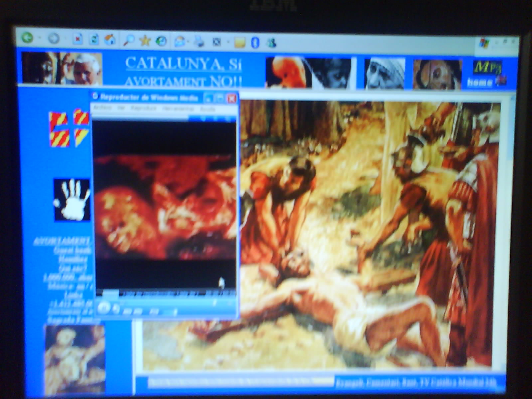The height and width of the screenshot is (399, 532).
Task: Click Mother Teresa photo in header banner
Action: pos(385,73)
